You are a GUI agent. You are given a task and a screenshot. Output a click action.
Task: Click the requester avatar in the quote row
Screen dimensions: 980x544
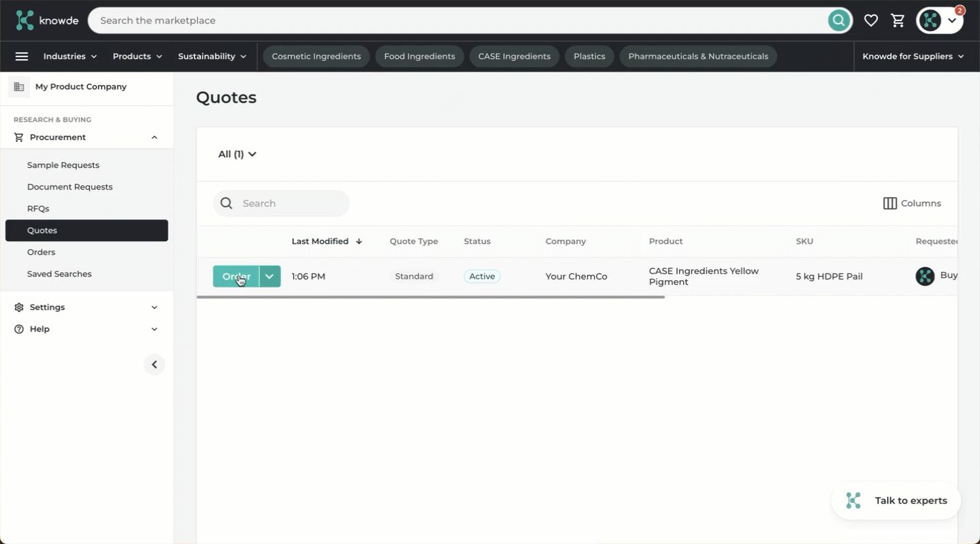[x=925, y=276]
